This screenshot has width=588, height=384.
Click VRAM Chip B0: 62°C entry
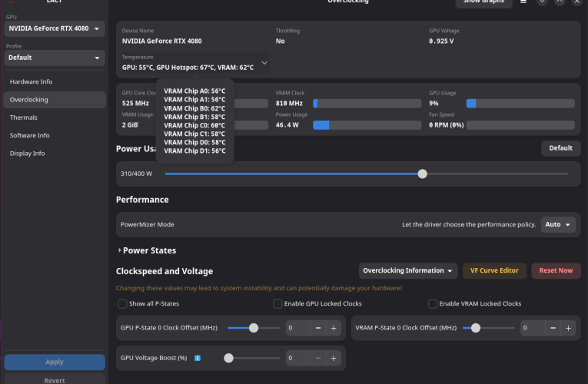tap(194, 108)
